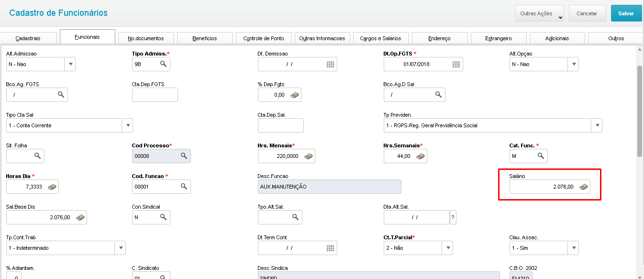This screenshot has width=644, height=279.
Task: Click the Desc.Funcao field AUX.MANUTENÇÃO
Action: [x=329, y=187]
